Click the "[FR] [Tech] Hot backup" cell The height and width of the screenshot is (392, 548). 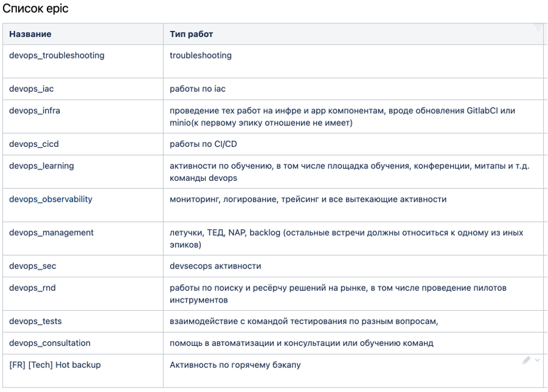(55, 365)
